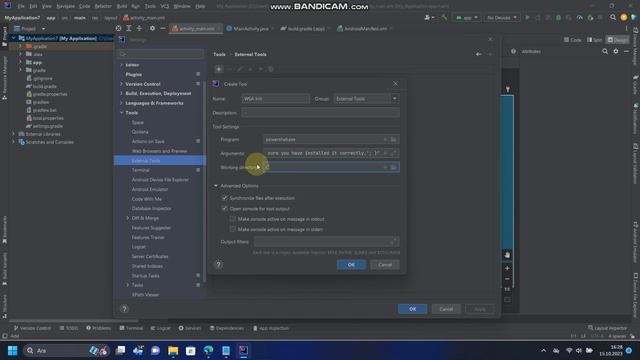Screen dimensions: 640x360
Task: Click the Edge browser taskbar icon
Action: (208, 351)
